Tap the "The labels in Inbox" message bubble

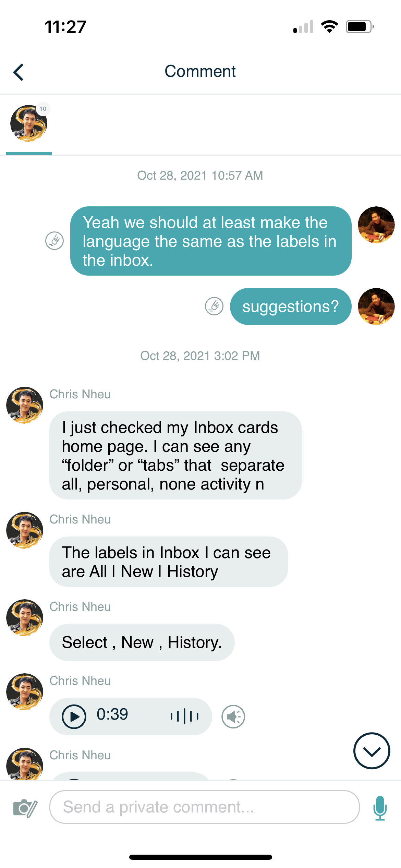tap(169, 562)
